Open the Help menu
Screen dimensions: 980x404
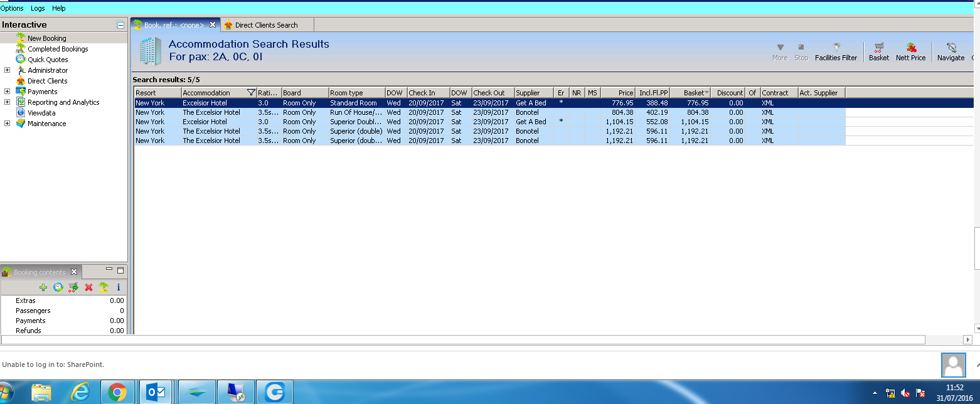[x=59, y=8]
